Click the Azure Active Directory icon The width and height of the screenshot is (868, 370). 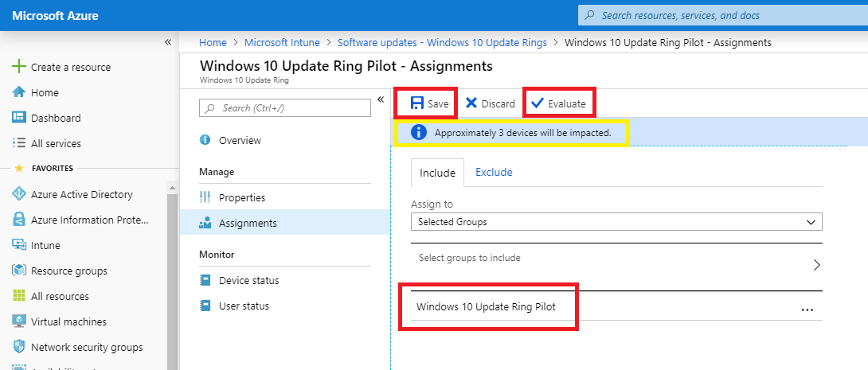19,194
